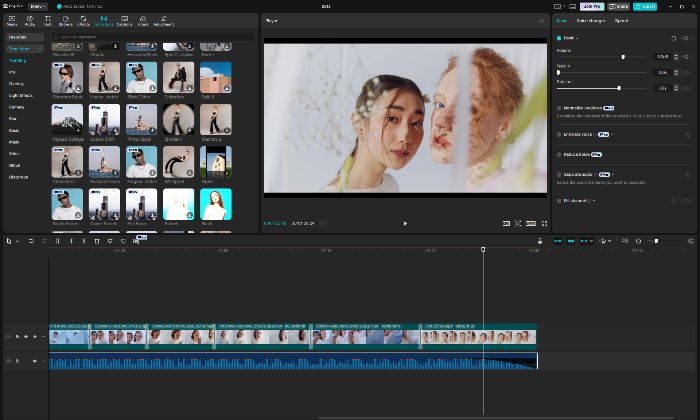Screen dimensions: 700x420
Task: Enable Separate audio
Action: click(x=559, y=175)
